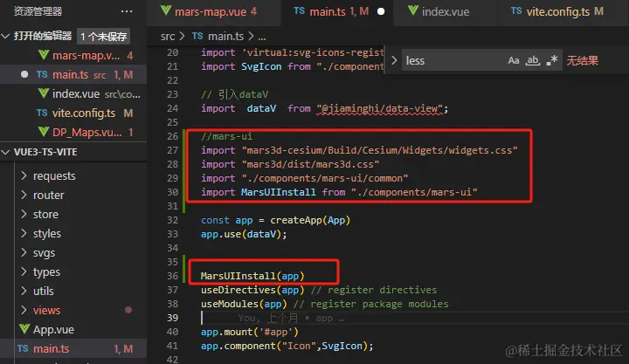Click TS icon in breadcrumb main.ts
The height and width of the screenshot is (364, 629).
pyautogui.click(x=197, y=36)
